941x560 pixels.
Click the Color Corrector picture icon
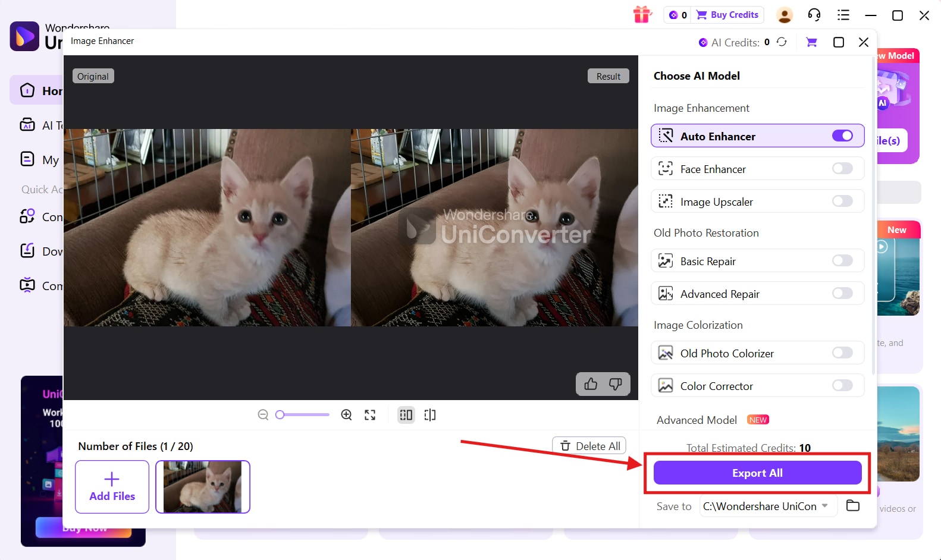pos(666,386)
